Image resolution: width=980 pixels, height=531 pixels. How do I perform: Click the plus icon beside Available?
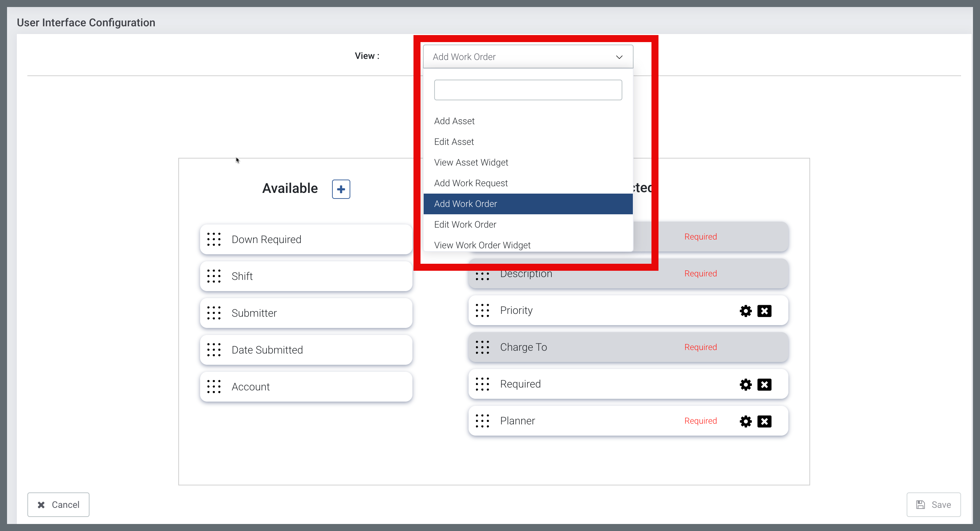(341, 189)
